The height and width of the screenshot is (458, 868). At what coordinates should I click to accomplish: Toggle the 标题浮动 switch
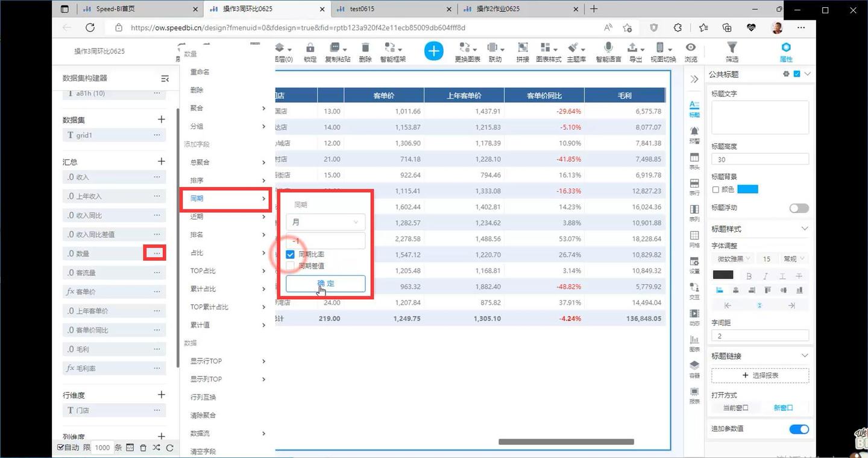798,208
